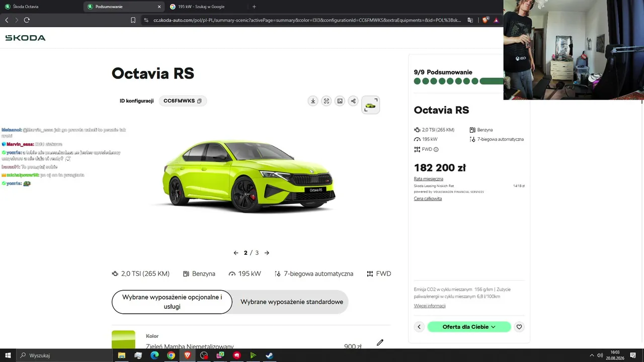Click the Octavia RS page heading
Screen dimensions: 644x362
click(153, 73)
